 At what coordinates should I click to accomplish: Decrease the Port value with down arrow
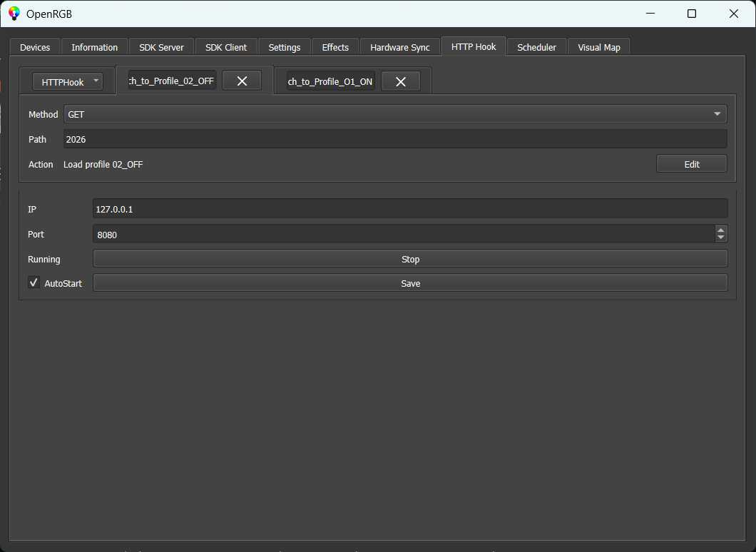[x=721, y=237]
